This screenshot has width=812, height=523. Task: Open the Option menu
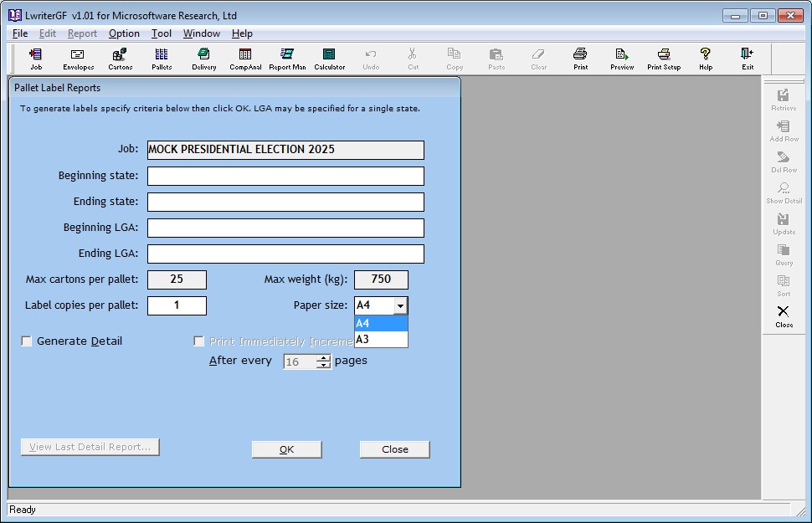124,33
